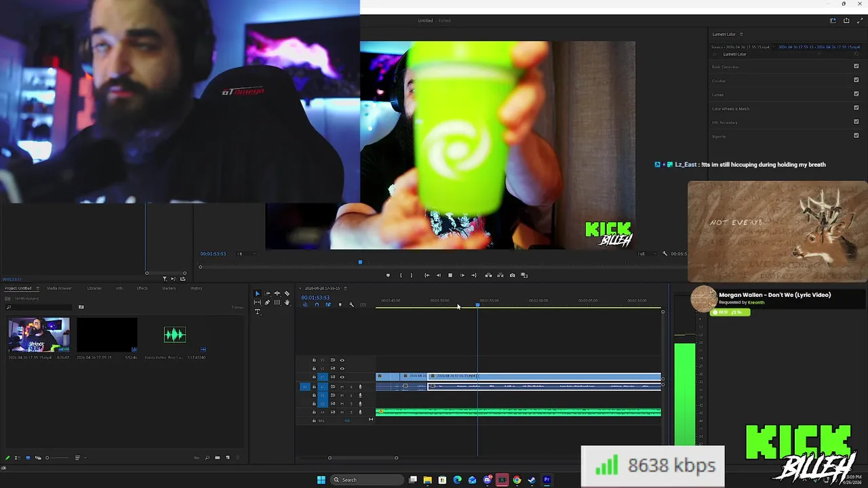Toggle Creative section checkbox
The width and height of the screenshot is (868, 488).
[856, 80]
